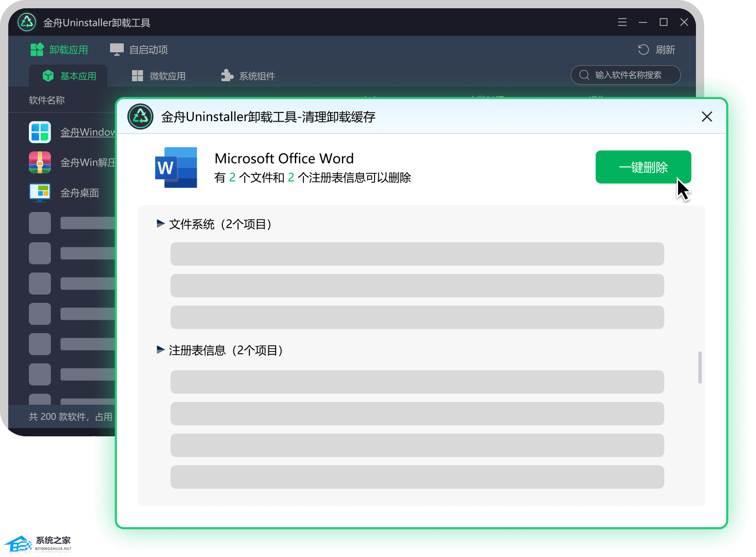The width and height of the screenshot is (756, 557).
Task: Open the 卸载应用 tab
Action: 59,50
